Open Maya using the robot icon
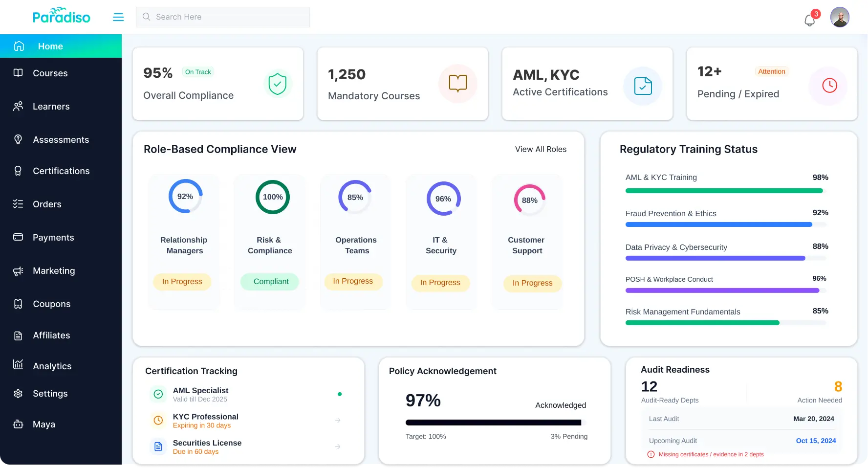Image resolution: width=868 pixels, height=468 pixels. tap(18, 424)
